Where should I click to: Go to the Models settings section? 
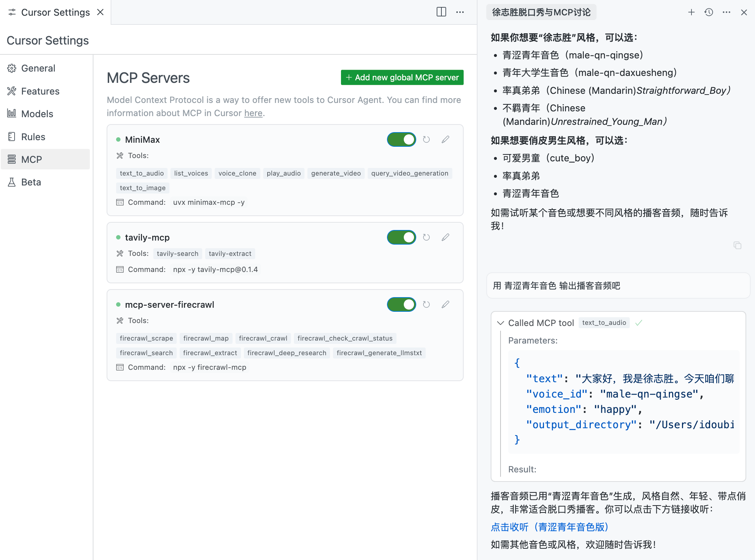pos(37,114)
